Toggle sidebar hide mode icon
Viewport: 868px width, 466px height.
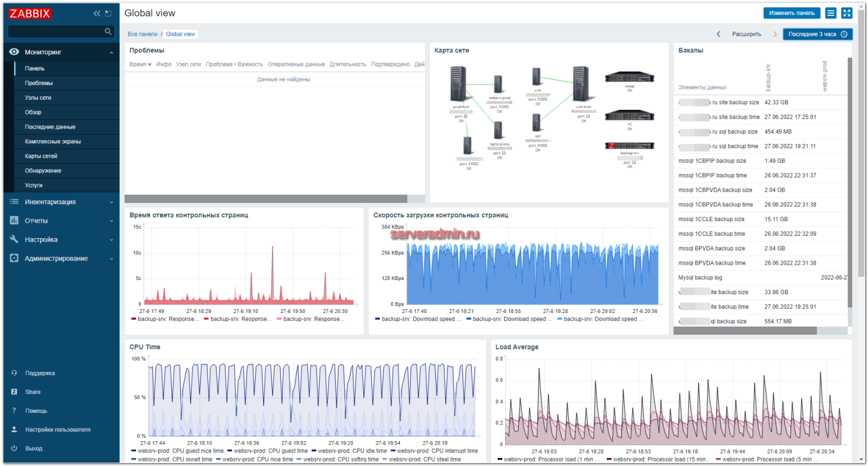pyautogui.click(x=108, y=13)
